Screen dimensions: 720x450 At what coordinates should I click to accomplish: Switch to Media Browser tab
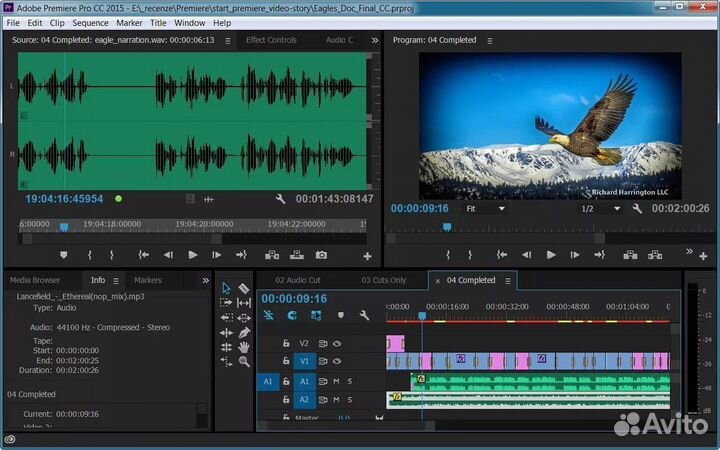(35, 280)
